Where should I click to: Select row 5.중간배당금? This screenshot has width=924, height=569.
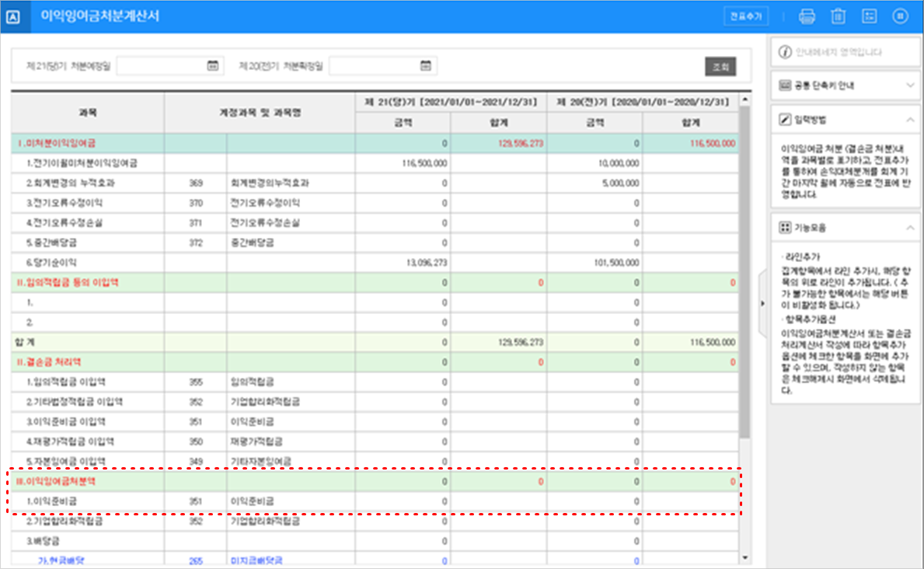coord(51,243)
